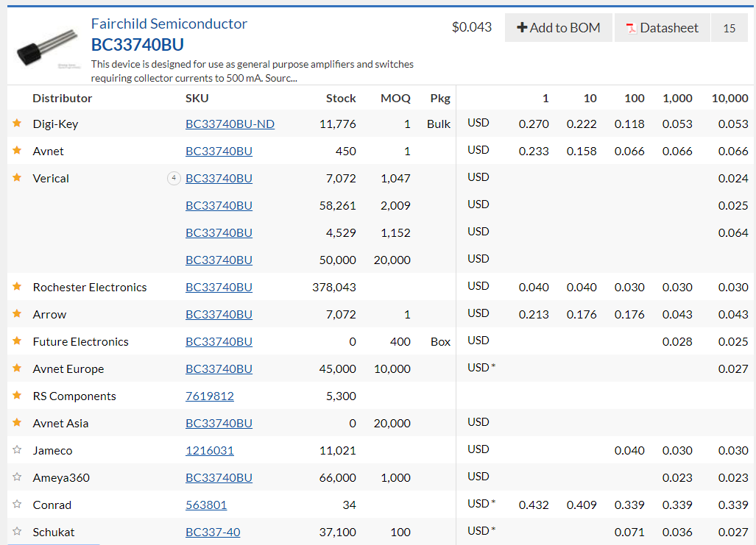Open the Verical SKU link with MOQ 20,000

tap(219, 260)
